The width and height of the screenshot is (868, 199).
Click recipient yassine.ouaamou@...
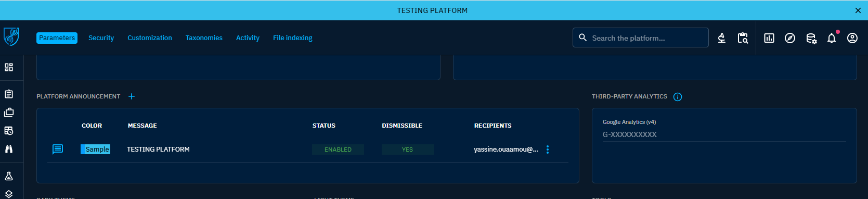pos(506,150)
